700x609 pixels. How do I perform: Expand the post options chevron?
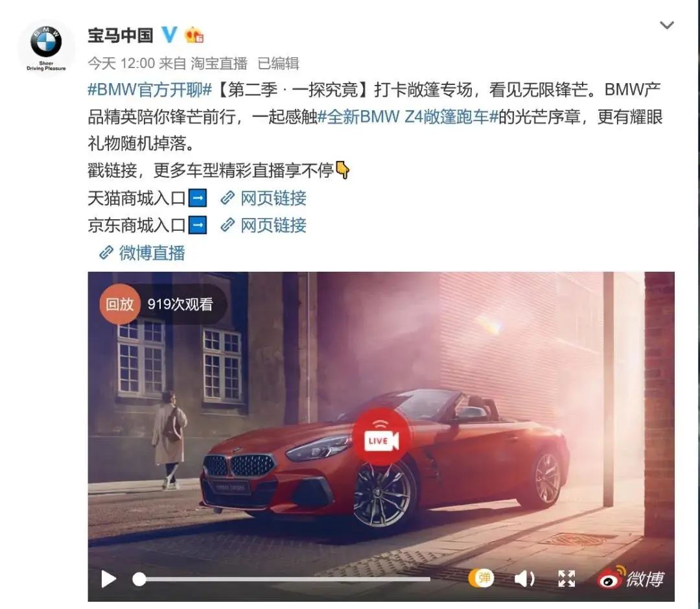pos(666,25)
